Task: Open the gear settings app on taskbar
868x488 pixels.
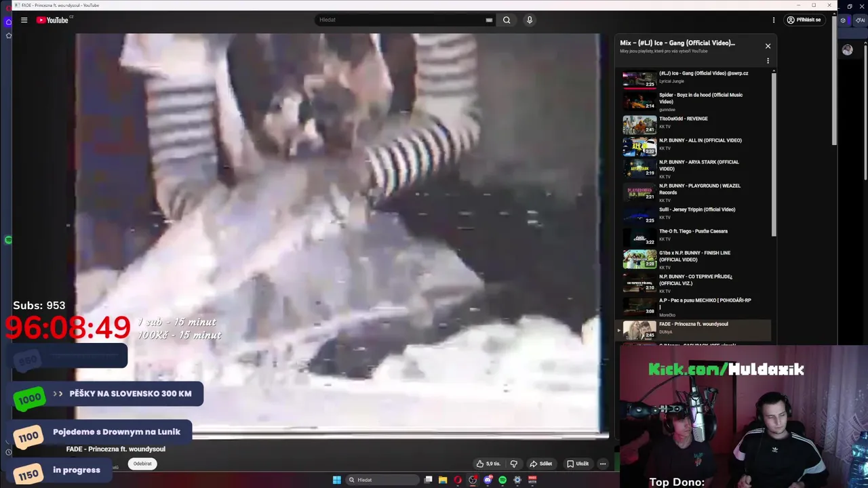Action: coord(517,480)
